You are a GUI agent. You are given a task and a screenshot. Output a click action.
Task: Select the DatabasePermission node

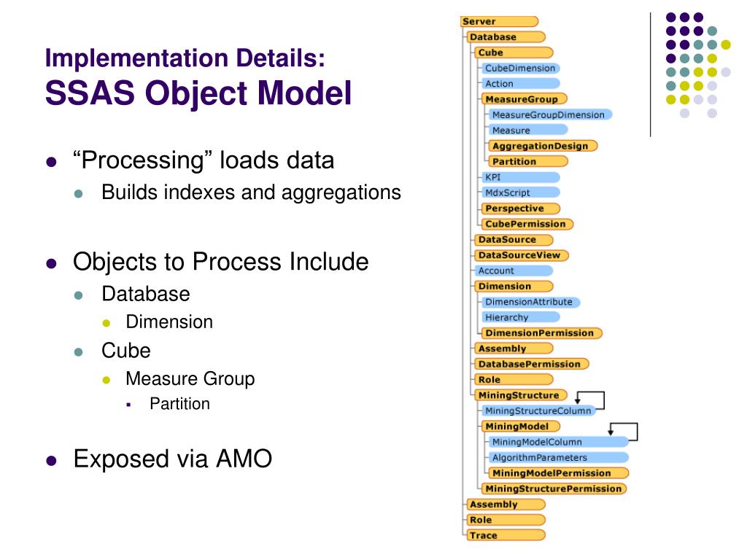point(532,364)
